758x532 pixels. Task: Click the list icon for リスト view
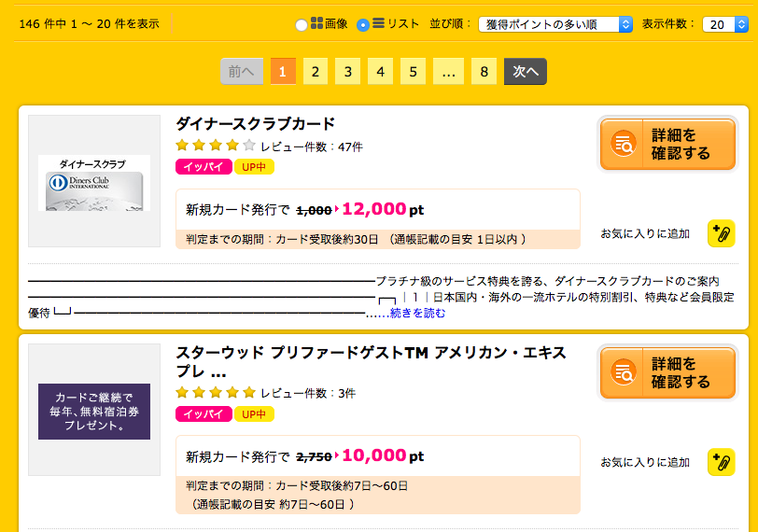pyautogui.click(x=379, y=22)
